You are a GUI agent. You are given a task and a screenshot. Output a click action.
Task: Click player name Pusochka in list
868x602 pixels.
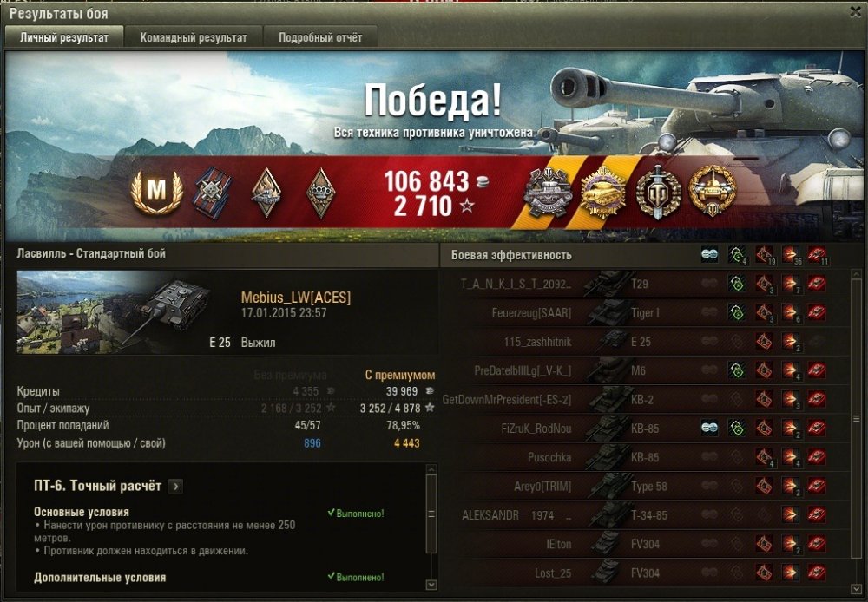549,458
